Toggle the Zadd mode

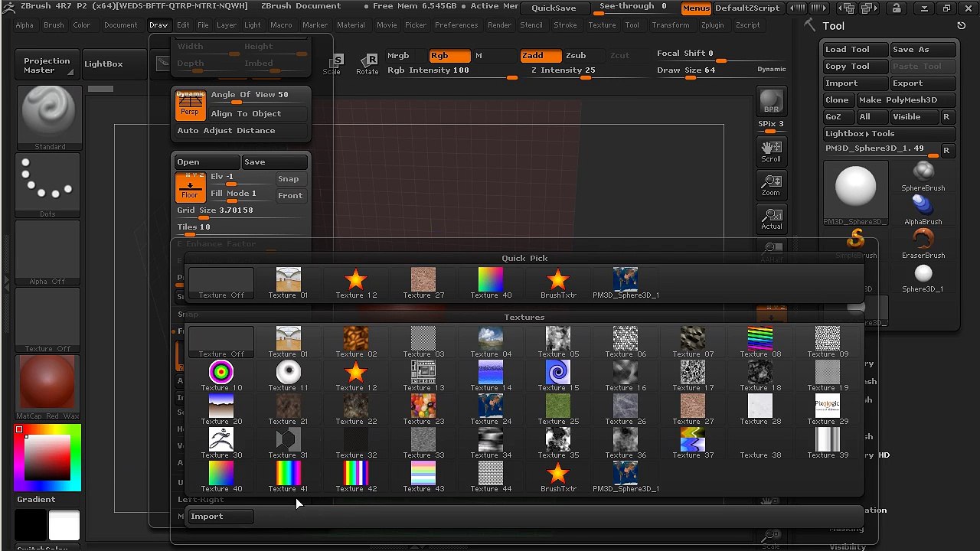coord(541,56)
